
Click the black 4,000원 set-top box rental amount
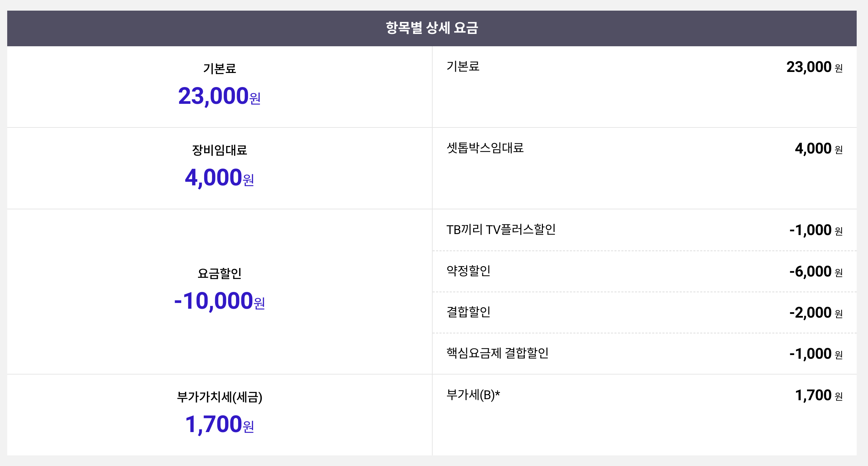pyautogui.click(x=818, y=149)
